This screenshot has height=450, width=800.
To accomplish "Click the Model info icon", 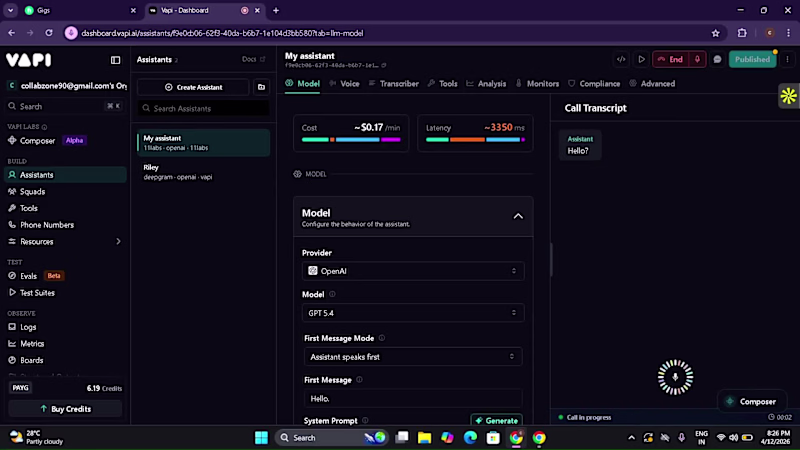I will click(x=332, y=294).
